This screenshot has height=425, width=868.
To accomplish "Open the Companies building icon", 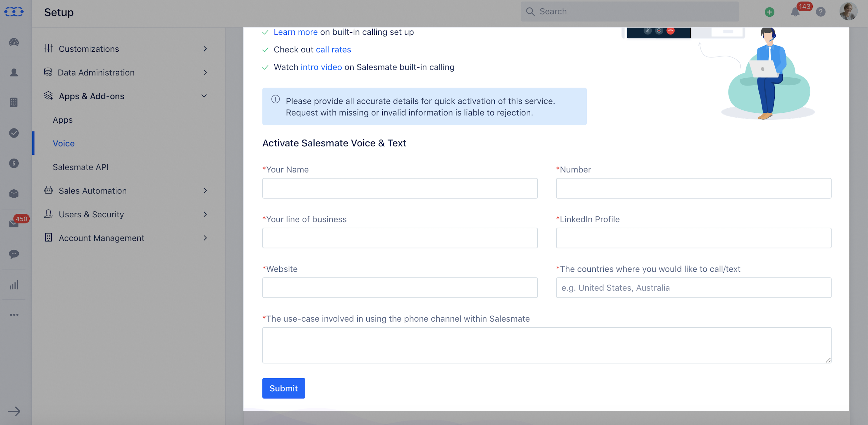I will (x=14, y=102).
